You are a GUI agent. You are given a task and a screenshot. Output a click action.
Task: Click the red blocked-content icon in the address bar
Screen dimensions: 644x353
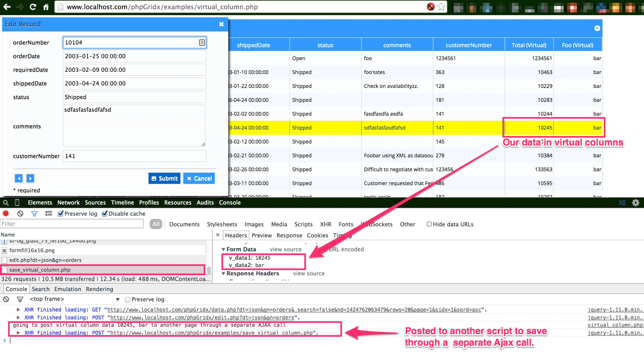pyautogui.click(x=431, y=7)
